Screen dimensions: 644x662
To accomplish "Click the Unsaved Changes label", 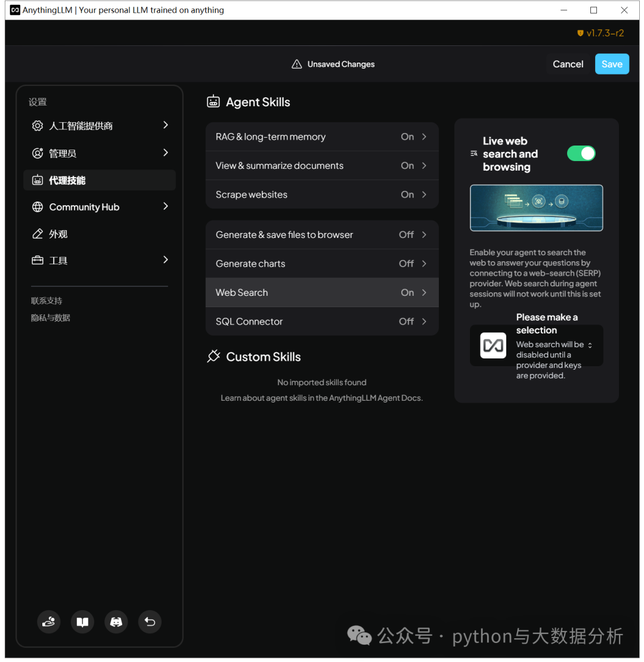I will tap(341, 64).
